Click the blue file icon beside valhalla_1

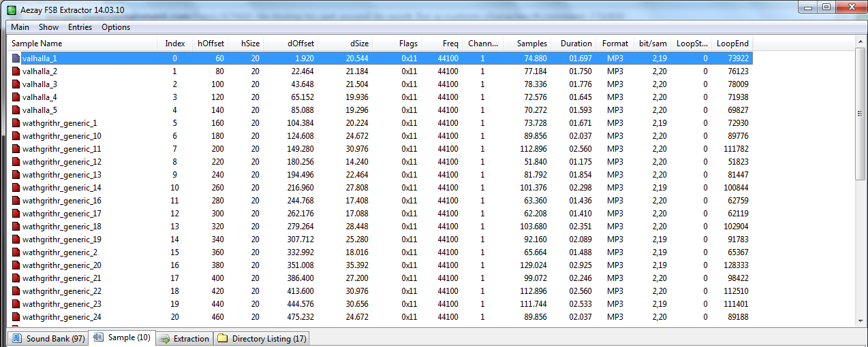click(x=16, y=59)
